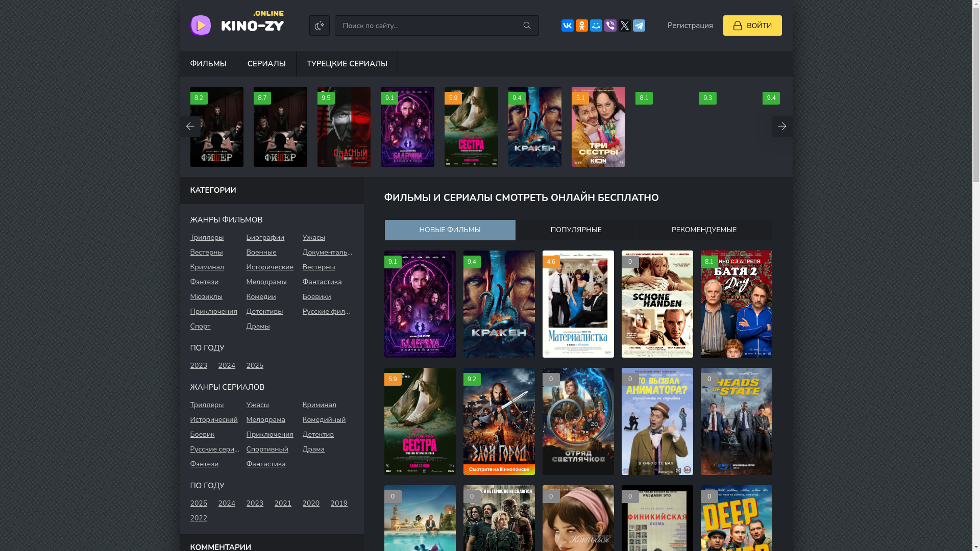
Task: Select film genre Детективы
Action: (264, 312)
